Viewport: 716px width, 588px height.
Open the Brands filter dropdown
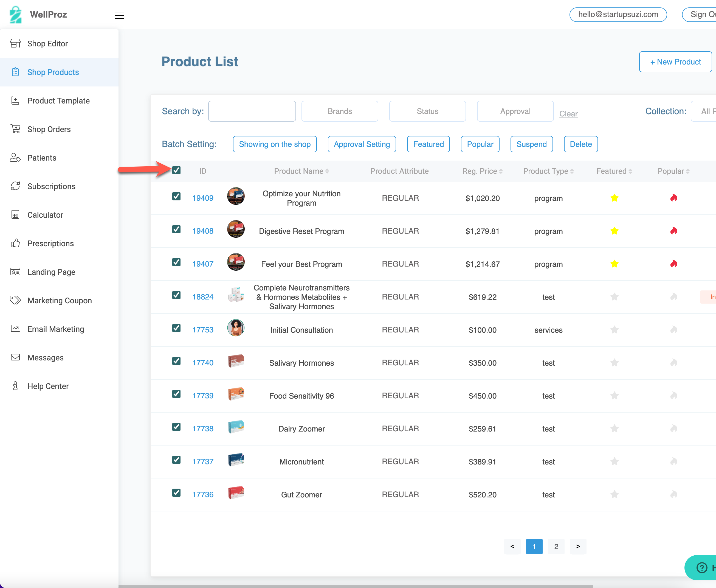click(x=340, y=111)
